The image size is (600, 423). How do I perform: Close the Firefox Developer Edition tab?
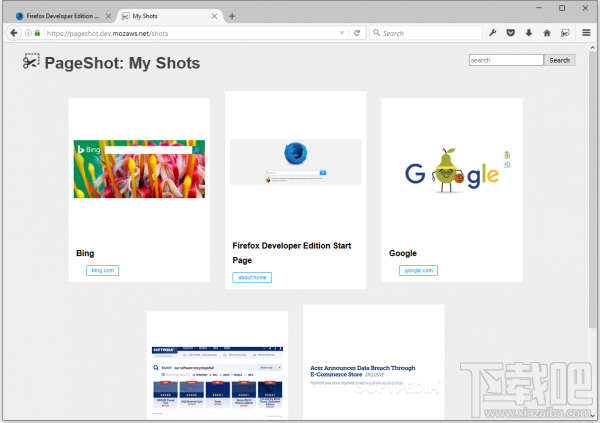click(108, 16)
